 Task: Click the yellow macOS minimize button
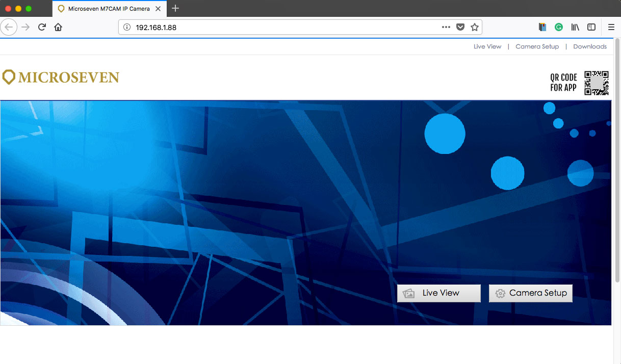point(18,9)
